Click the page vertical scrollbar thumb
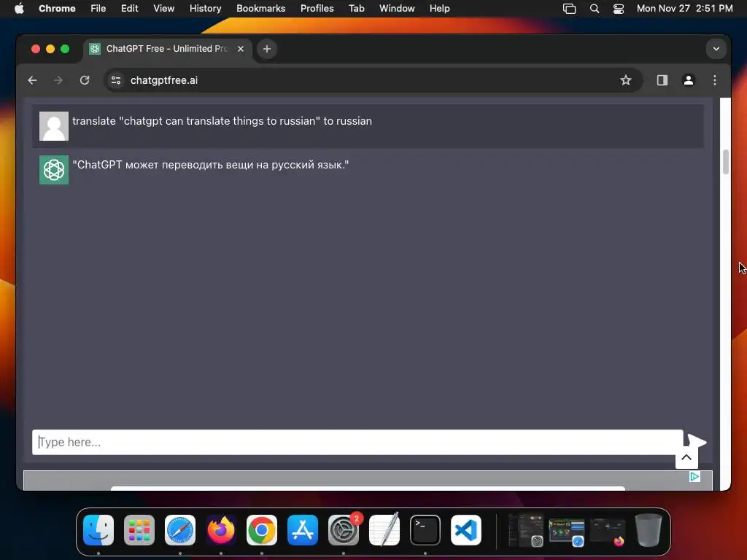747x560 pixels. coord(726,162)
